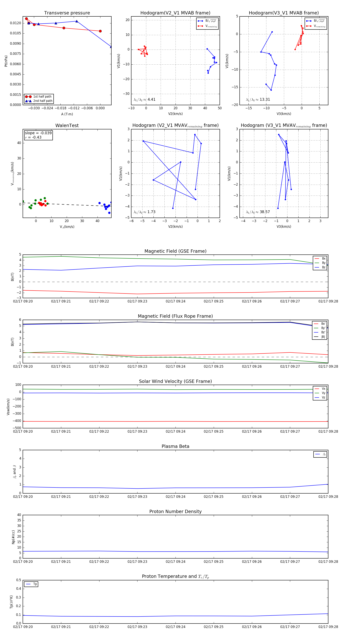Click the 'Tp' legend entry in temperature plot

pyautogui.click(x=31, y=584)
